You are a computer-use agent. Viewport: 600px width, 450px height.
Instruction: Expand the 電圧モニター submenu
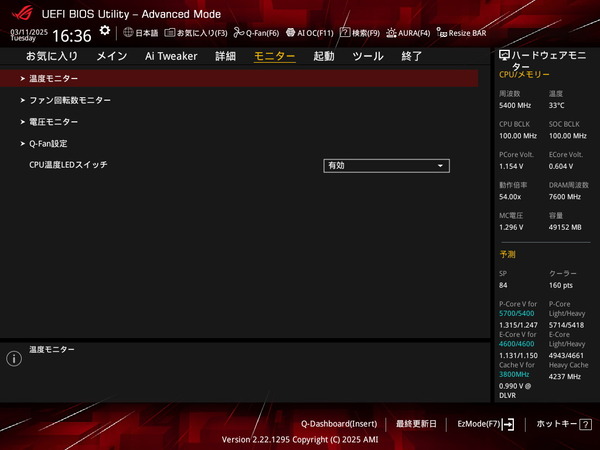click(x=53, y=122)
